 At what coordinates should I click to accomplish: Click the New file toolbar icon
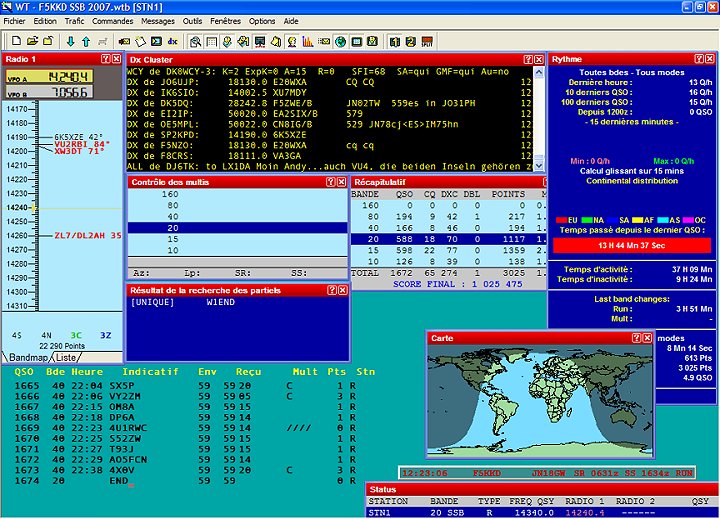(x=15, y=41)
